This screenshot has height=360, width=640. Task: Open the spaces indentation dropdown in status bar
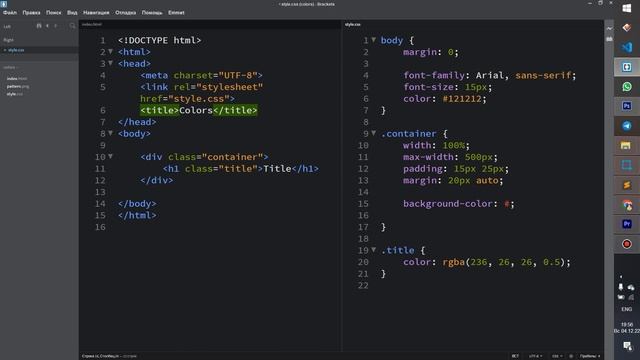point(590,356)
